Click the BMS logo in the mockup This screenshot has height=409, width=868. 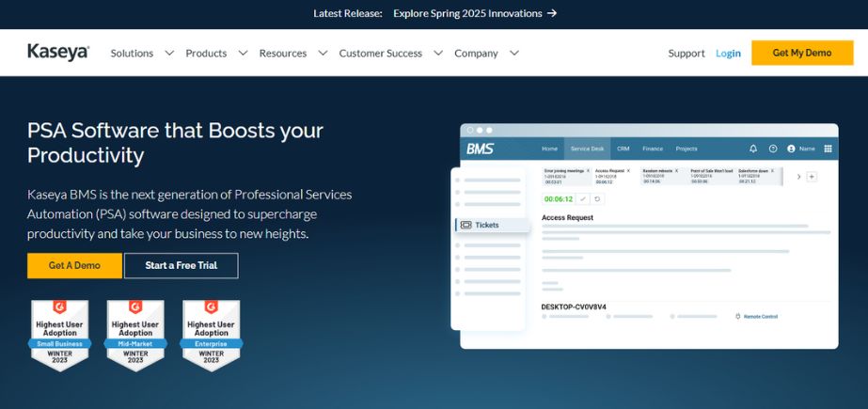480,149
